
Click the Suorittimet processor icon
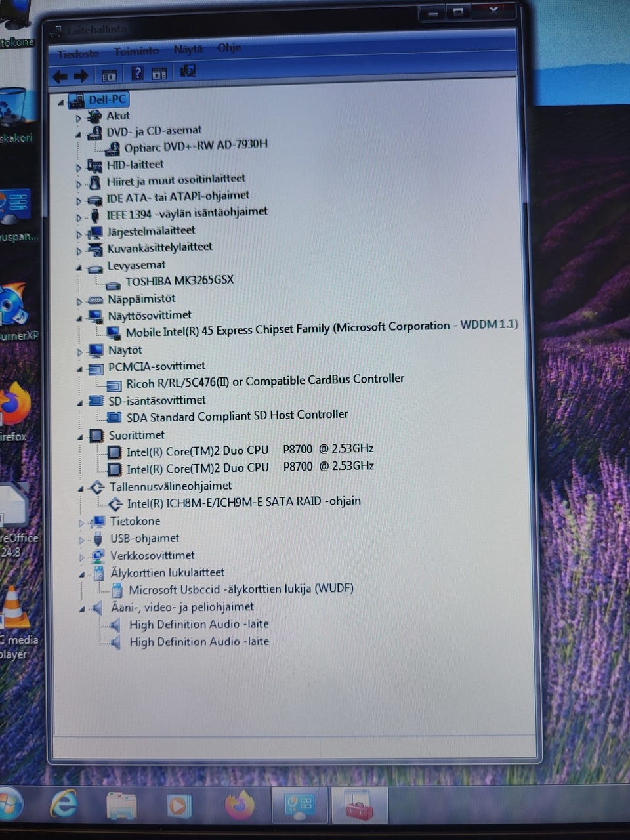97,436
